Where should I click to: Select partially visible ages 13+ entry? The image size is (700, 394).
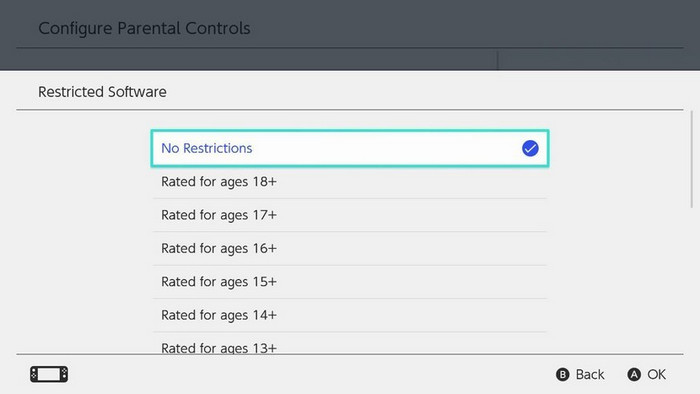point(350,344)
